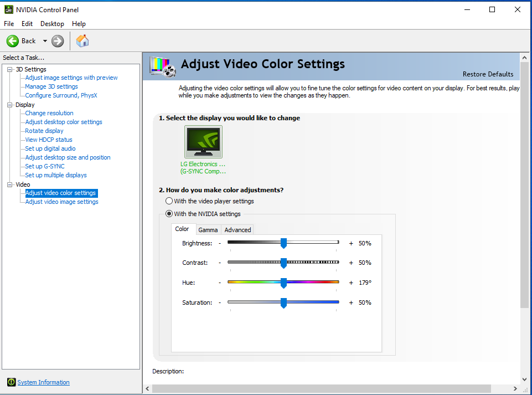Click Restore Defaults
This screenshot has width=532, height=395.
[x=488, y=74]
